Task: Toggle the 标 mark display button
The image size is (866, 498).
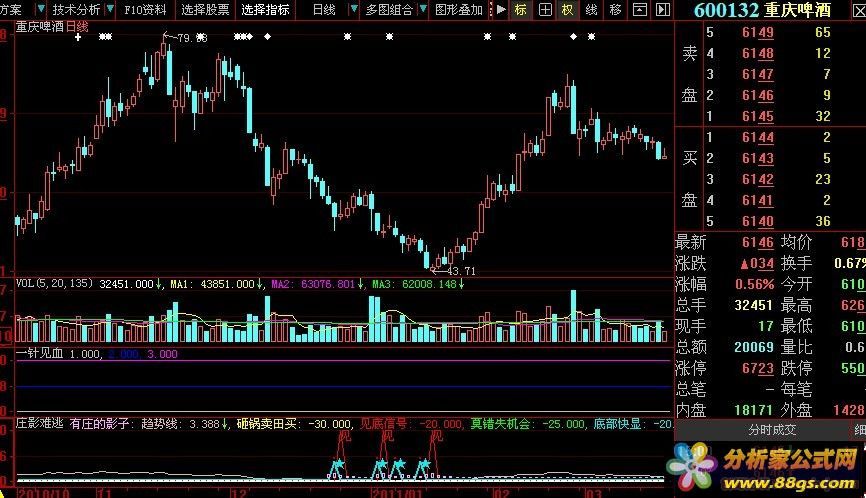Action: 520,9
